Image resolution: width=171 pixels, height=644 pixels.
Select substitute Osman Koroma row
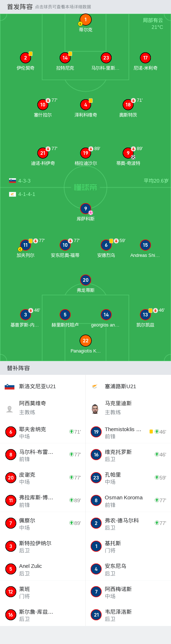coord(128,500)
